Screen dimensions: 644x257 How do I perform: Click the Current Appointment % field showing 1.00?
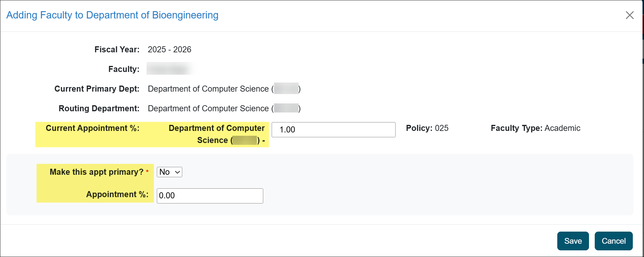point(333,129)
